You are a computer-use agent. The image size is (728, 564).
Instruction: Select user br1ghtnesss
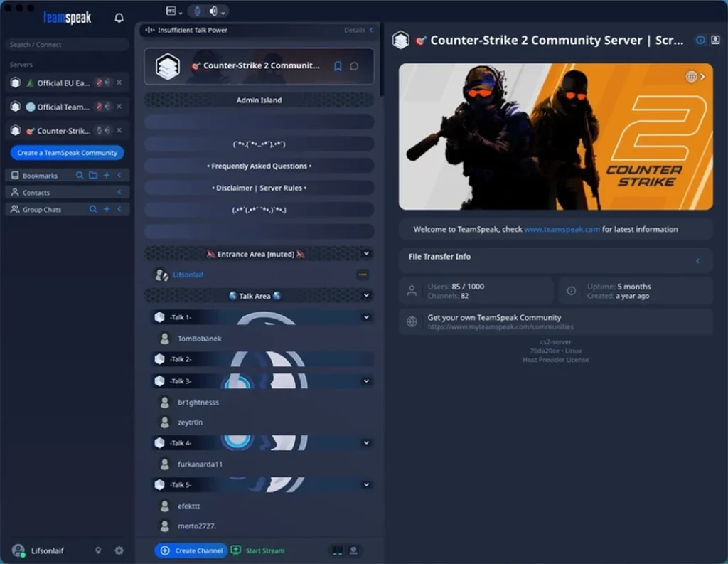(x=198, y=403)
